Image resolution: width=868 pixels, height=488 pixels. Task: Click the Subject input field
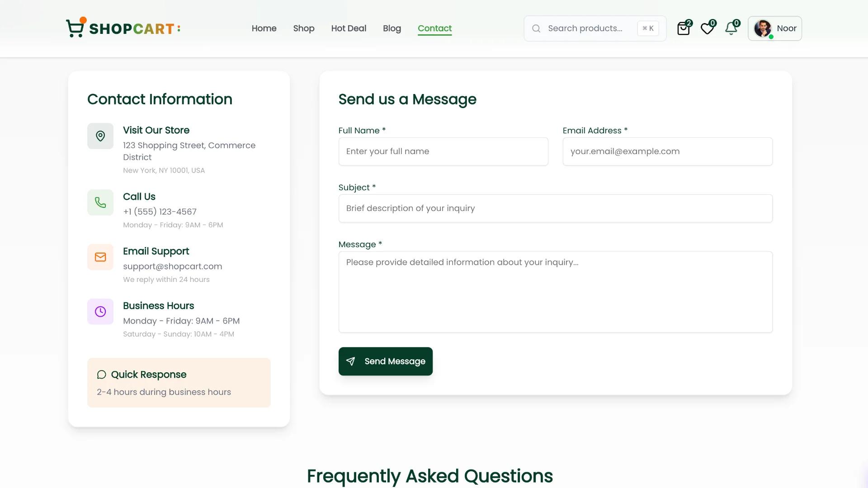(555, 208)
